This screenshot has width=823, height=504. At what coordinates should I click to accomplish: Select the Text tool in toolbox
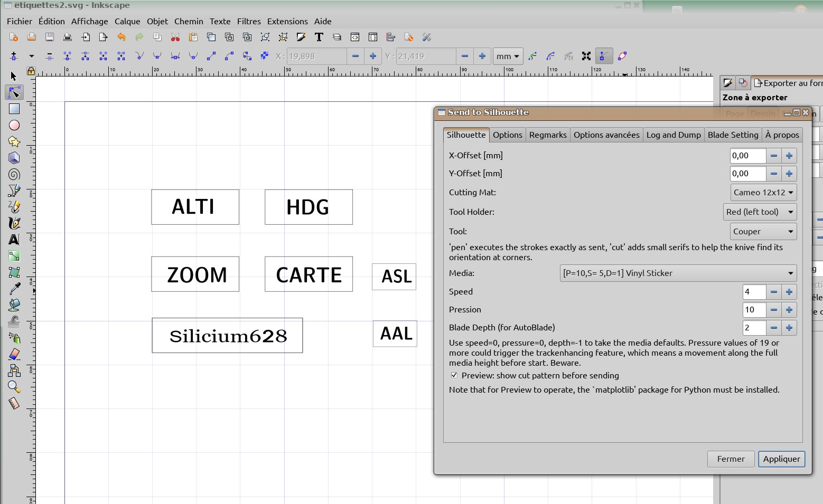(x=14, y=240)
